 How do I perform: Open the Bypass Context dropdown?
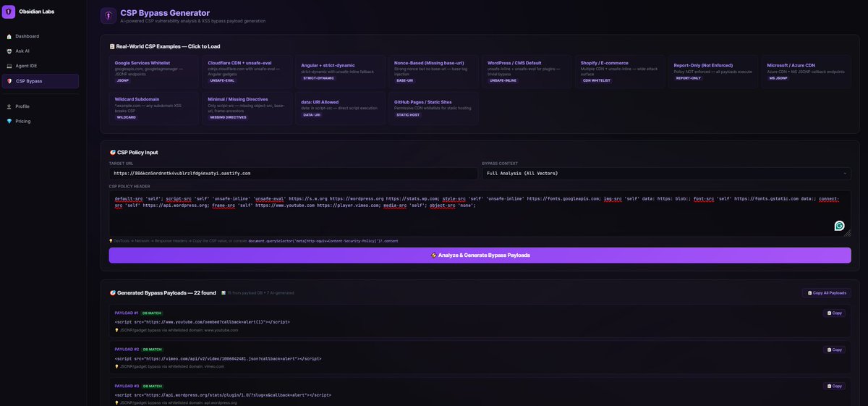click(666, 174)
